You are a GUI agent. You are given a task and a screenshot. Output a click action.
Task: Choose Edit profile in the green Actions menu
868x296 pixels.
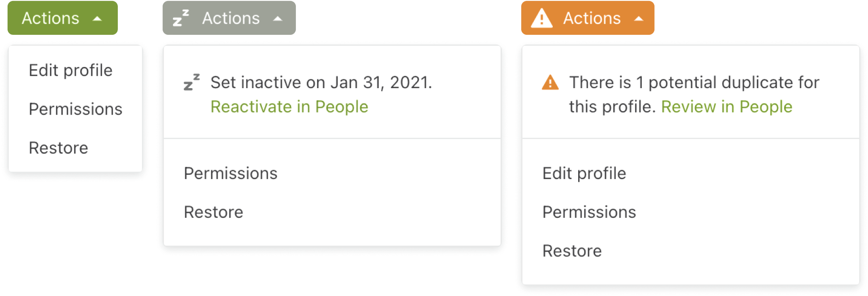[x=71, y=70]
